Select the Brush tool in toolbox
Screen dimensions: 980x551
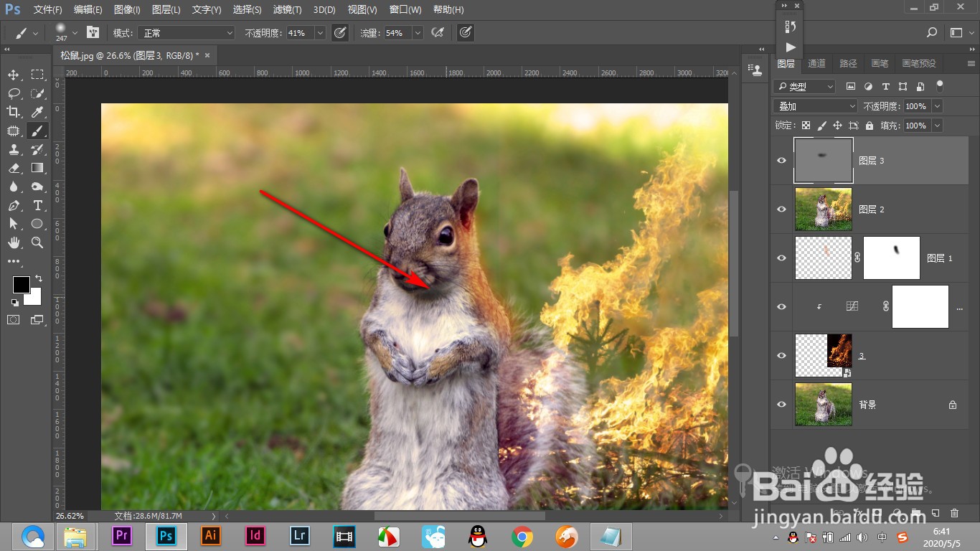pos(37,131)
